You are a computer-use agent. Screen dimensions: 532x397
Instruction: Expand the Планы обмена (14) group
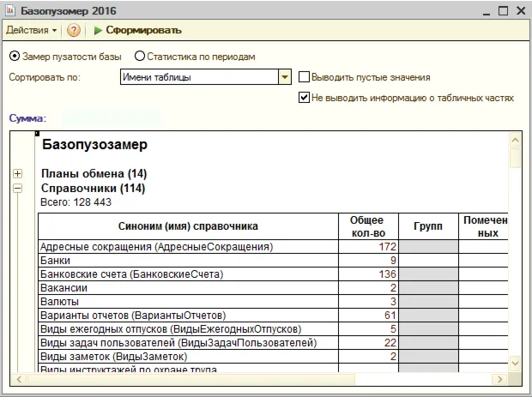pos(18,174)
